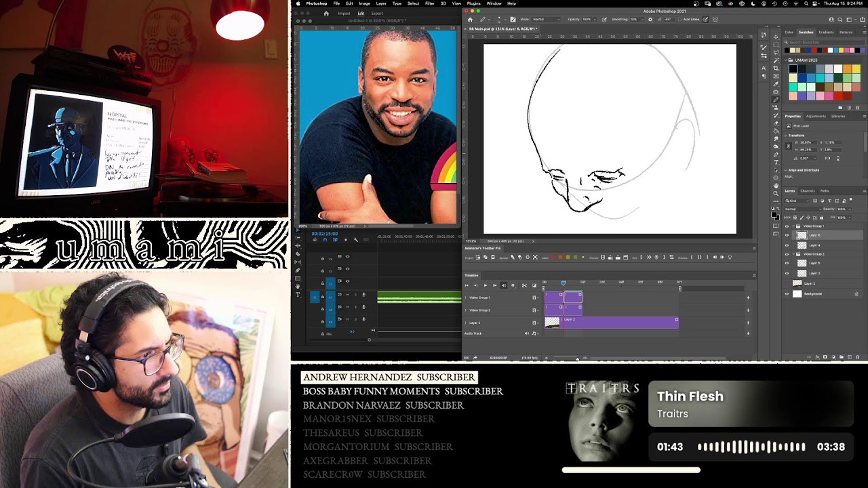Screen dimensions: 868x488
Task: Toggle visibility of Video Group 2
Action: [x=787, y=254]
